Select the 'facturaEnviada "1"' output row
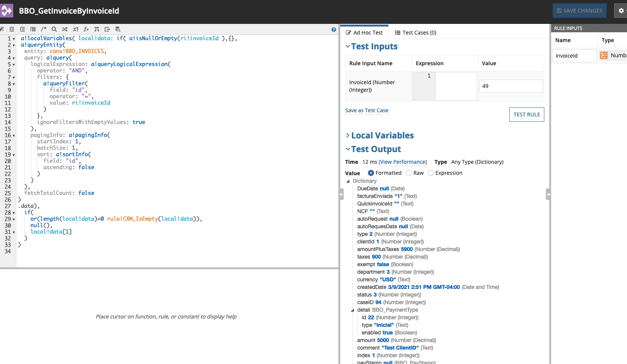 coord(387,196)
